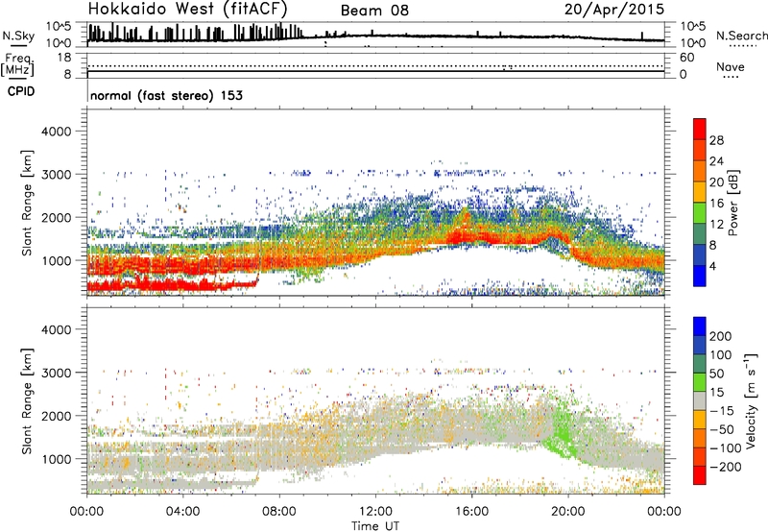Click the 18 tick on the frequency axis
Viewport: 768px width, 532px height.
64,58
